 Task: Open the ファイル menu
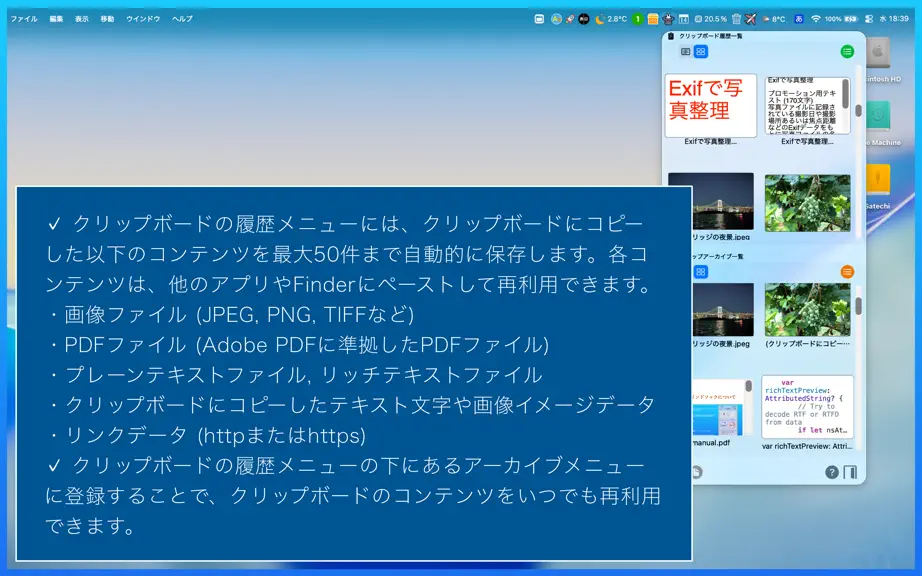[x=24, y=19]
